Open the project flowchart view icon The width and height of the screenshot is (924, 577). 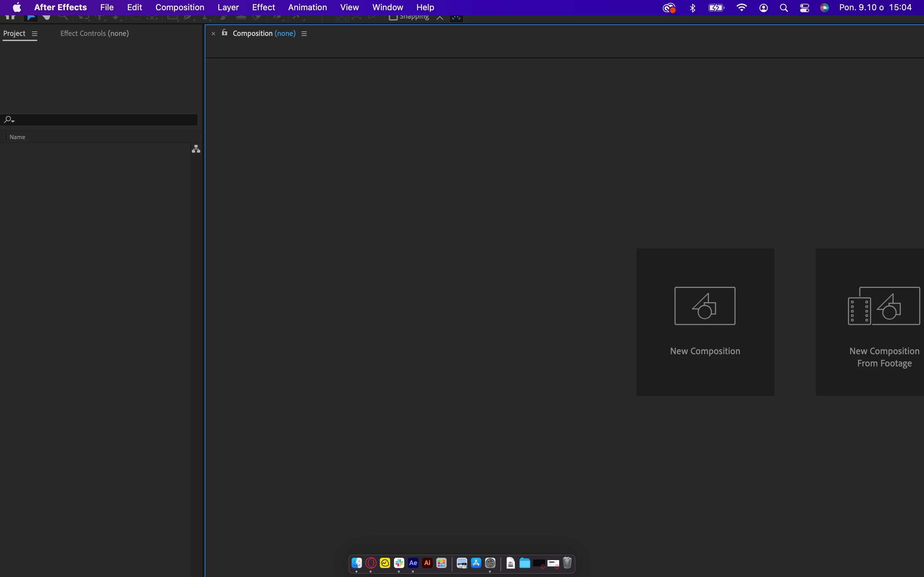[196, 149]
